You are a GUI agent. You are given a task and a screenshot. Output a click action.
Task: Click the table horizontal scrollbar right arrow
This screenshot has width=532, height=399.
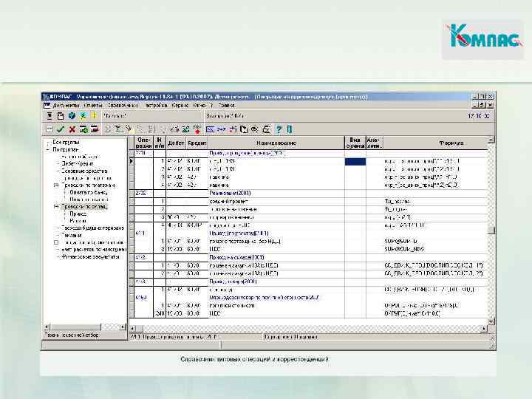pos(485,328)
